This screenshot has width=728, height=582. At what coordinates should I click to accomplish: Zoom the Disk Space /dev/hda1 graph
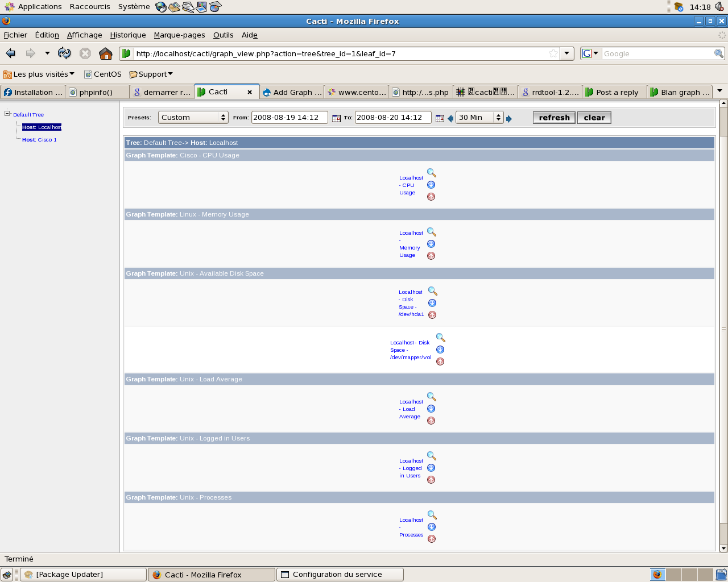[x=433, y=291]
